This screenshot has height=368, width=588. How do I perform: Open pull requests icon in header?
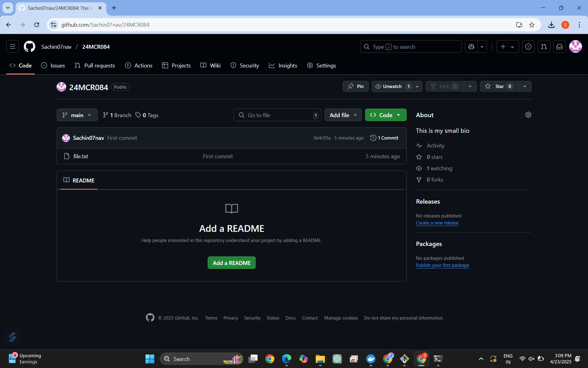[544, 47]
